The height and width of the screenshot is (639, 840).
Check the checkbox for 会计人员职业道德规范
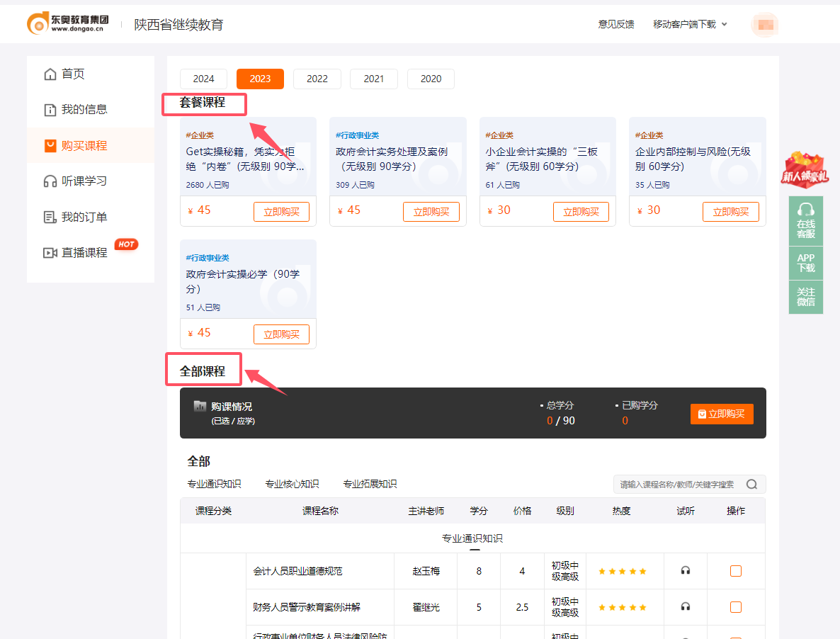tap(736, 570)
